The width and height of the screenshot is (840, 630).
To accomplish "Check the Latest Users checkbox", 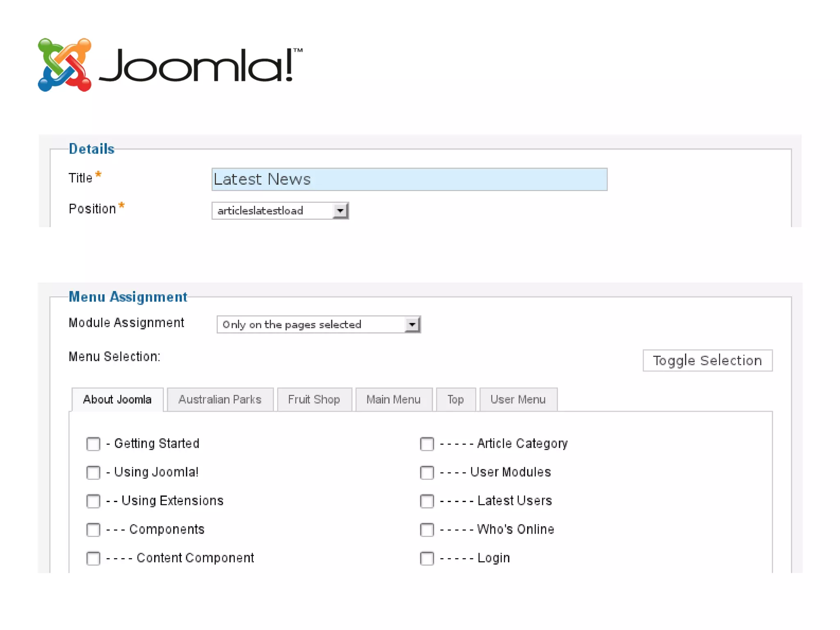I will 427,501.
